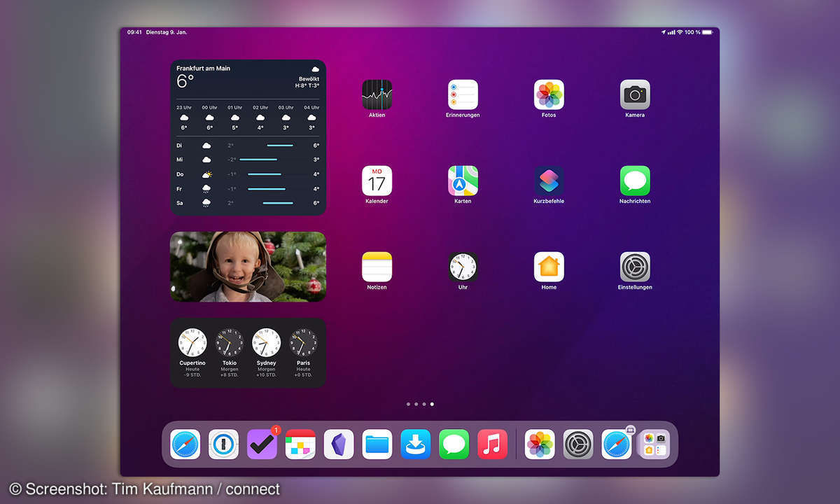Select the Mi daily forecast row

click(x=248, y=160)
